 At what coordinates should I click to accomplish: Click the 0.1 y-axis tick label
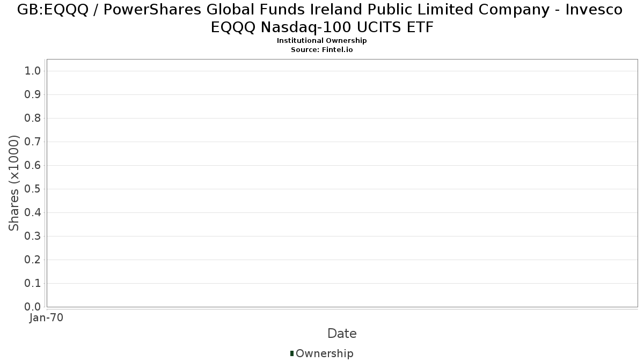click(x=33, y=284)
